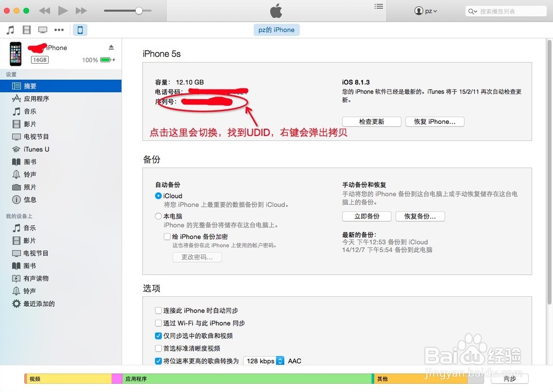Toggle 仅同步选中的歌曲和视频 checkbox
The height and width of the screenshot is (392, 553).
click(158, 336)
